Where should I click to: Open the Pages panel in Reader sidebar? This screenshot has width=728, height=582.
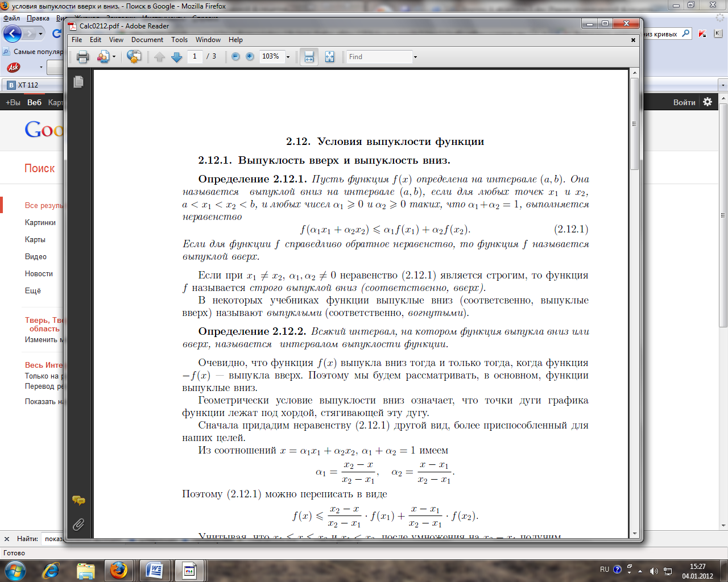tap(78, 82)
